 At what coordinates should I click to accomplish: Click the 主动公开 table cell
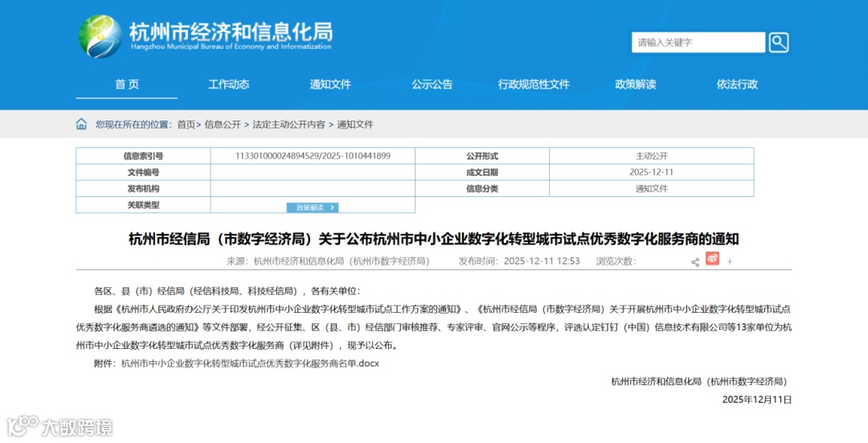(x=652, y=156)
